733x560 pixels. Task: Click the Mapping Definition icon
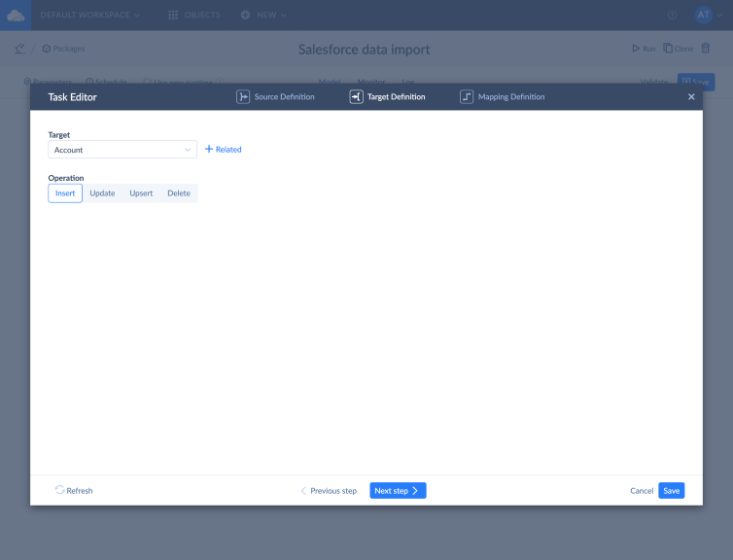coord(467,97)
